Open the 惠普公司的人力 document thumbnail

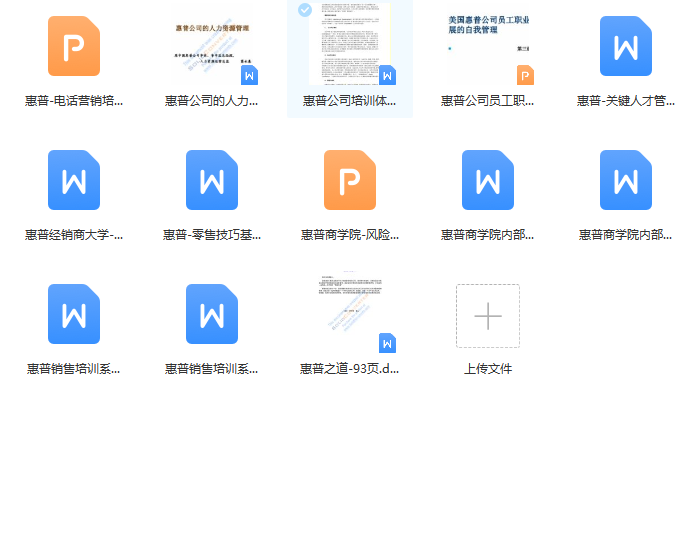point(212,47)
